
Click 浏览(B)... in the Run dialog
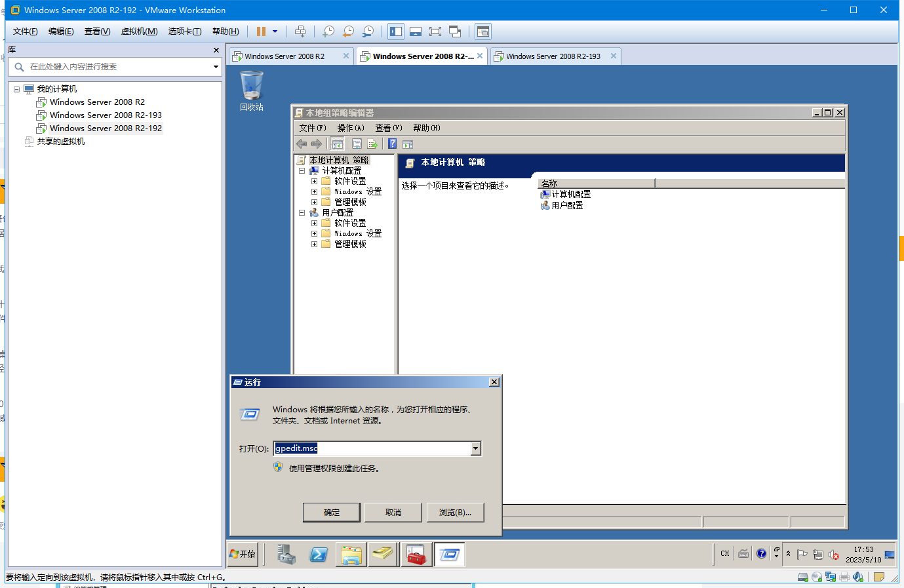click(455, 513)
